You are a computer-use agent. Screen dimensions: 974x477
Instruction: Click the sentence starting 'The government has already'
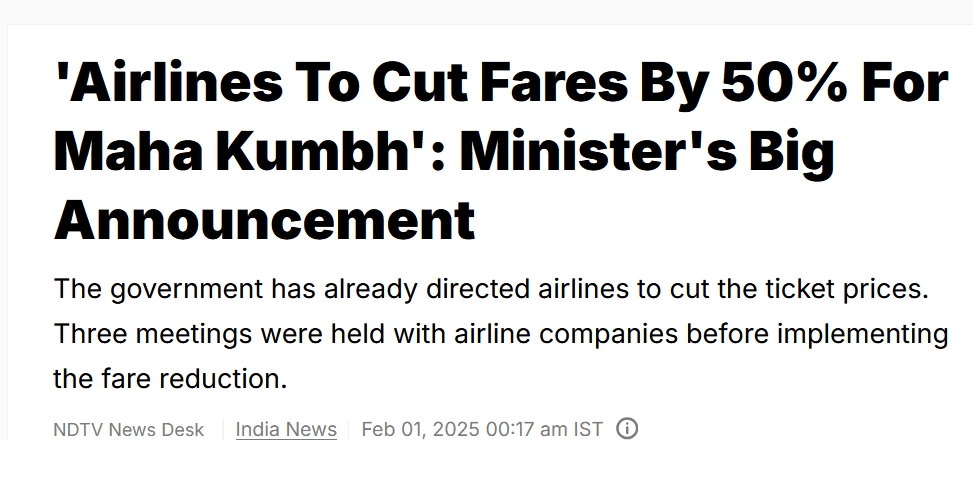491,290
